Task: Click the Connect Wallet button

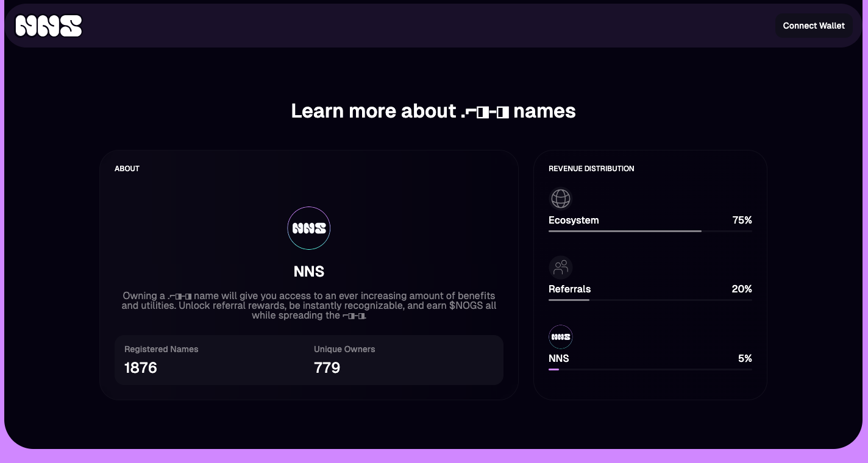Action: coord(813,26)
